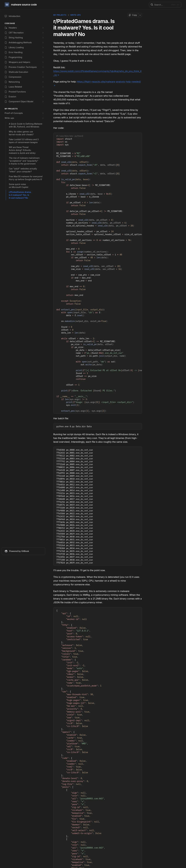The image size is (186, 868).
Task: Click 'python.exe 0.py Data.bin Data' code block
Action: tap(97, 427)
